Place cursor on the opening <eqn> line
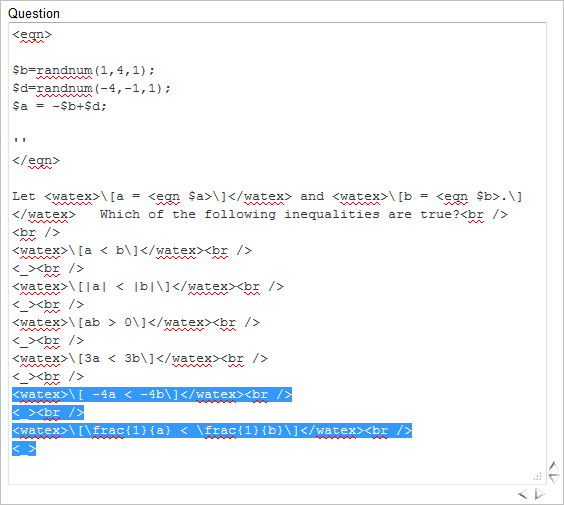 (x=32, y=35)
